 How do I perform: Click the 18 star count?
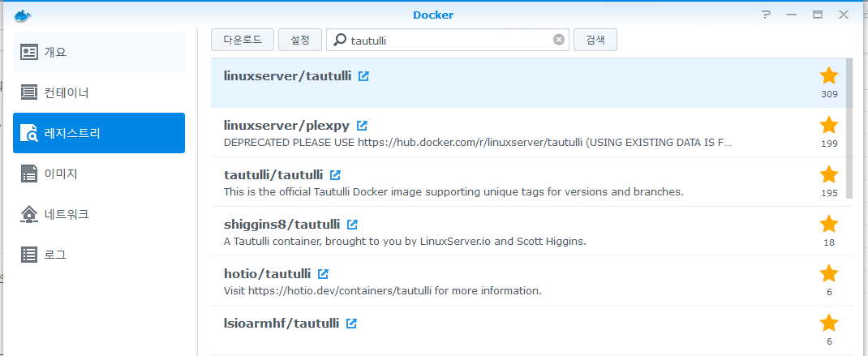pyautogui.click(x=829, y=242)
